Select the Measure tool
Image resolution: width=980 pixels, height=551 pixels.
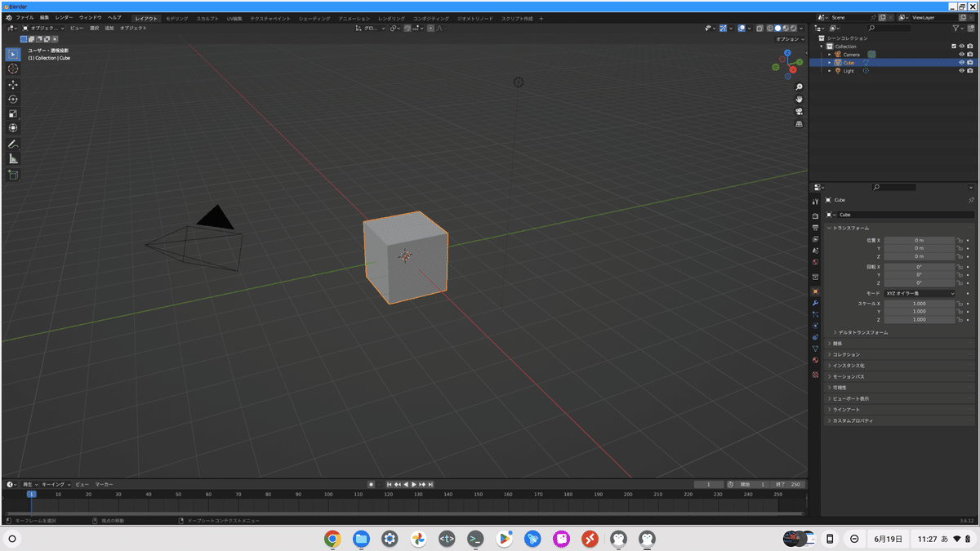13,158
